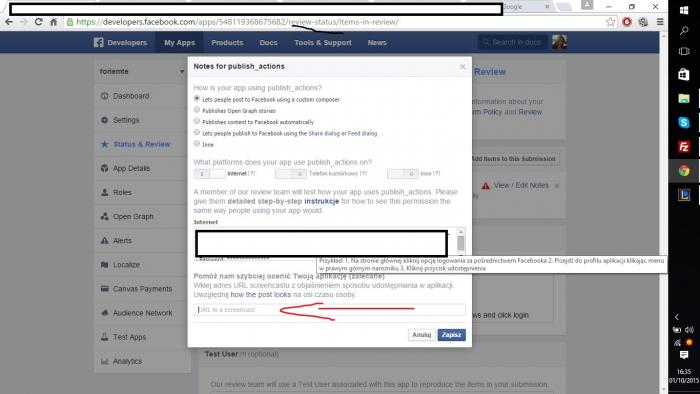Open FileZilla from the taskbar
The height and width of the screenshot is (394, 700).
[684, 146]
